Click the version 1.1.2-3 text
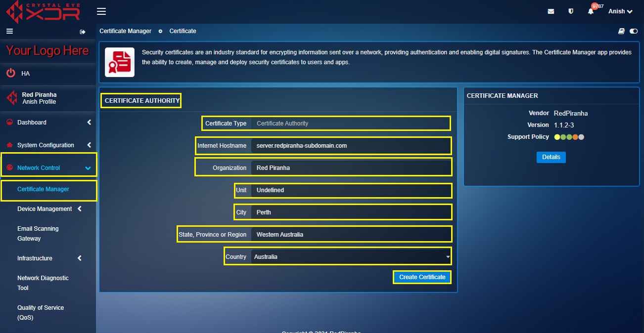This screenshot has height=333, width=644. coord(564,125)
